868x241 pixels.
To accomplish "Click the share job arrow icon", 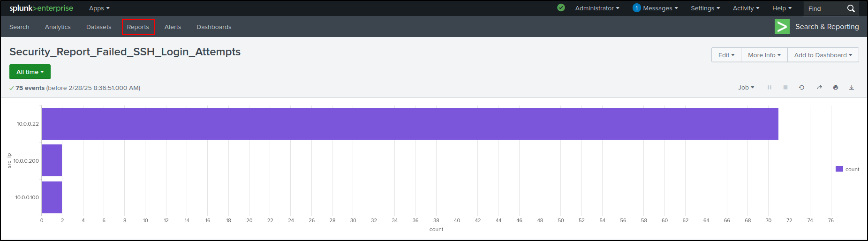I will (819, 88).
